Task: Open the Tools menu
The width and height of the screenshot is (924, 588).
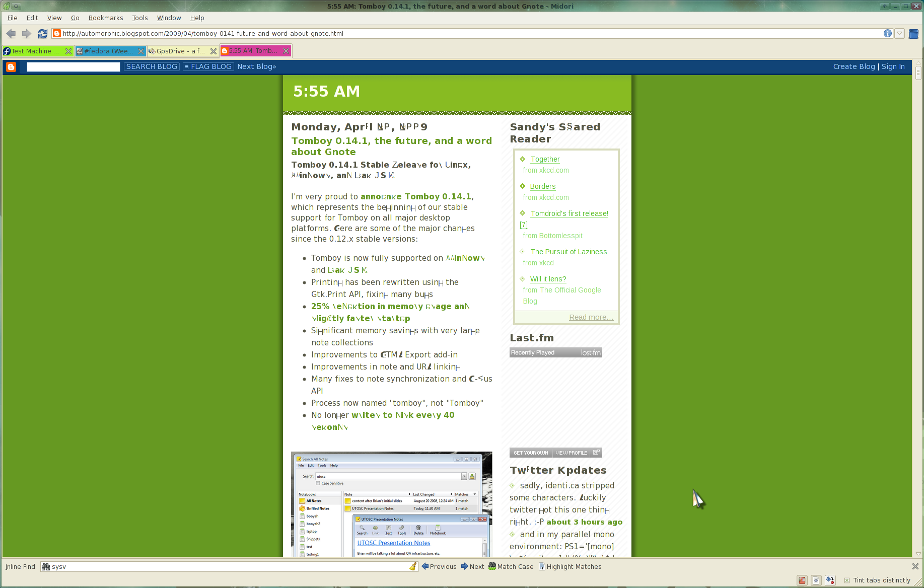Action: (x=140, y=18)
